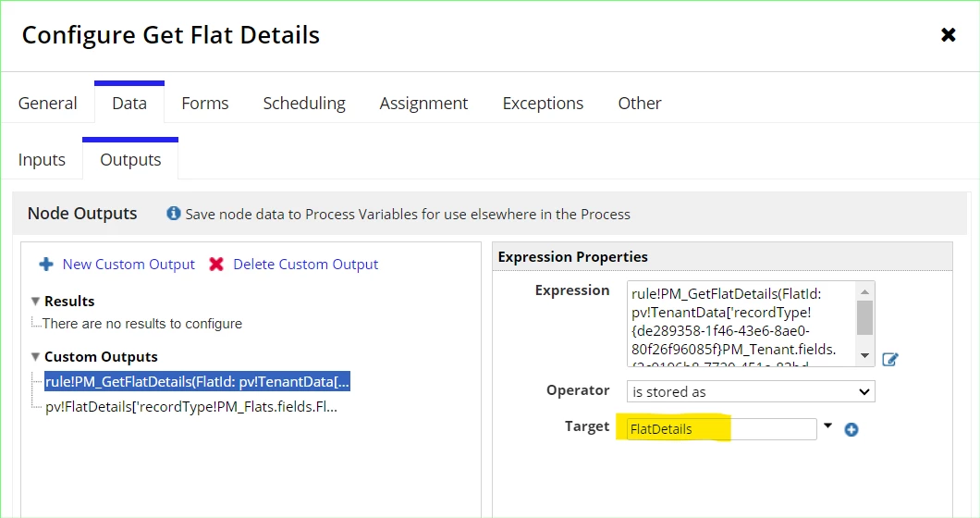Screen dimensions: 980x518
Task: Click the blue plus add variable icon
Action: pyautogui.click(x=851, y=430)
